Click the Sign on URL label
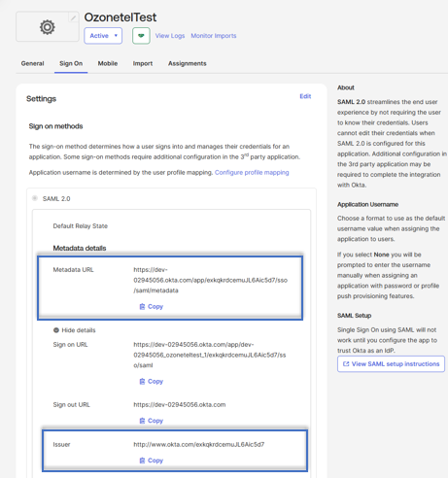 [x=70, y=344]
